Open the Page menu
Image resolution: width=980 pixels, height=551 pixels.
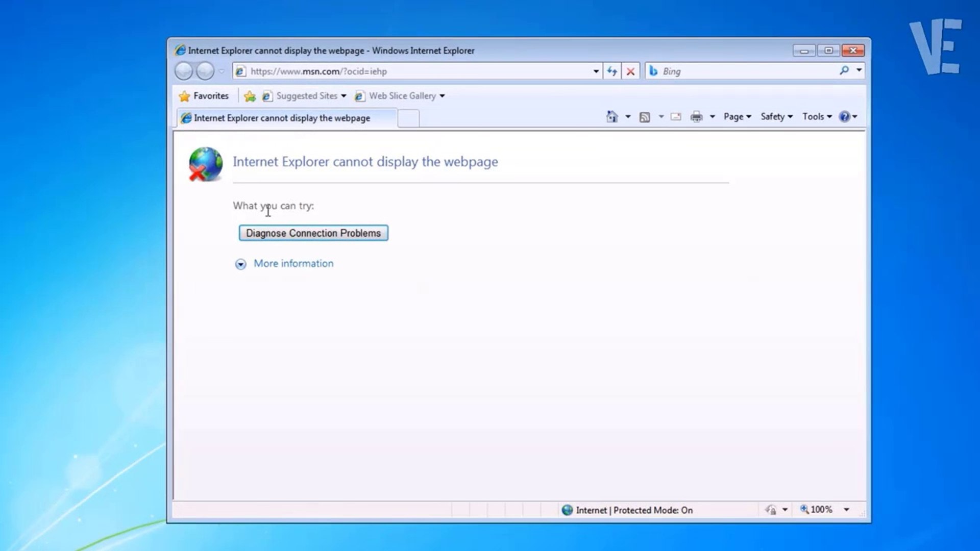tap(737, 117)
